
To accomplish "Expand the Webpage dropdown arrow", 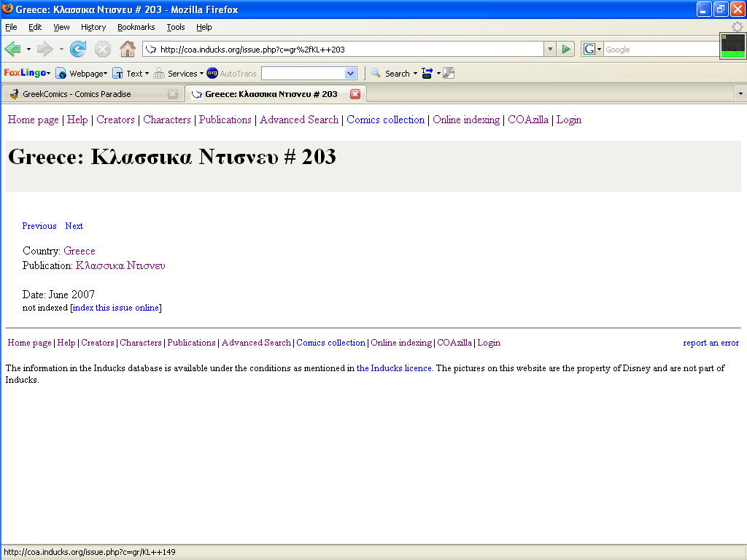I will tap(105, 74).
